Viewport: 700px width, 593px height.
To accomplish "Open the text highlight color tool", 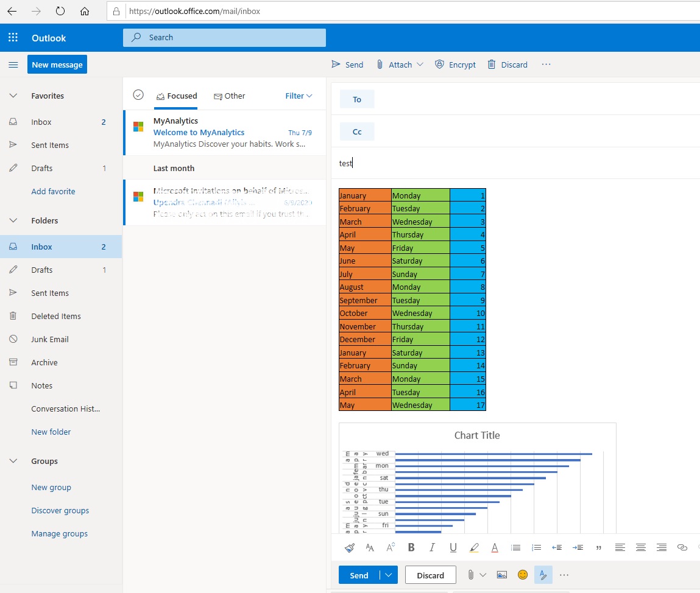I will pos(474,547).
